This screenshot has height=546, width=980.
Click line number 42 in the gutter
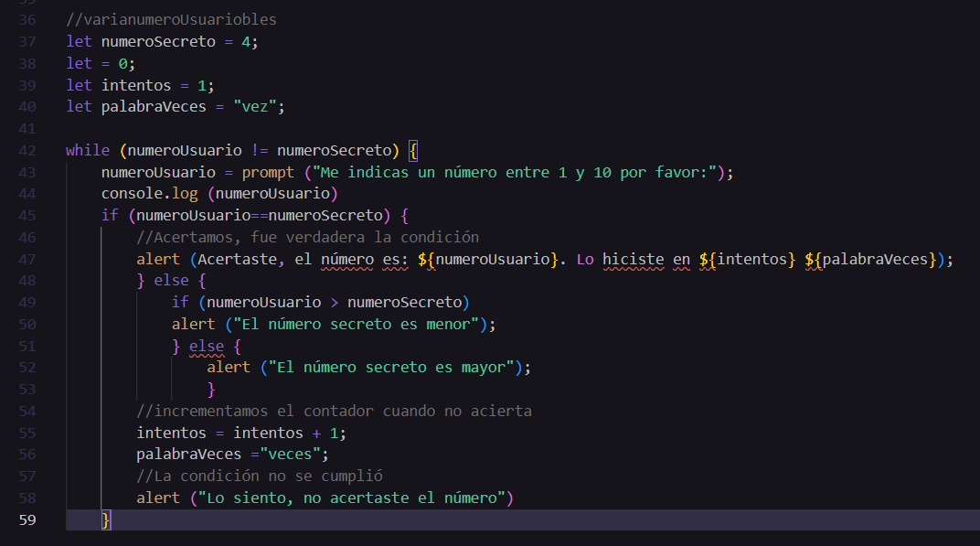(27, 151)
